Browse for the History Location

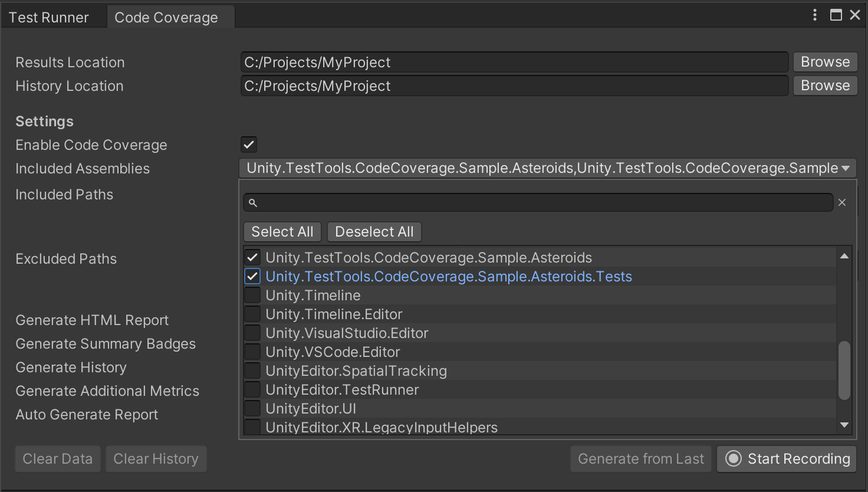(825, 86)
